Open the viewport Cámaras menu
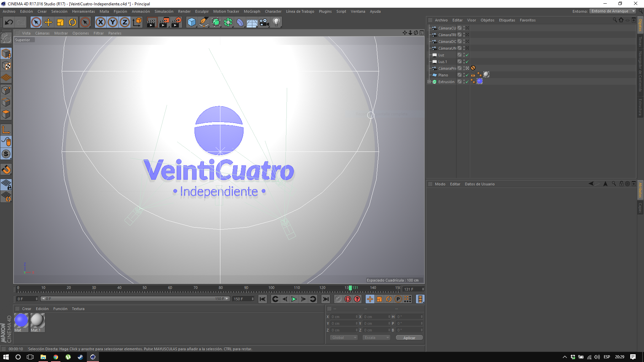644x362 pixels. click(x=42, y=33)
